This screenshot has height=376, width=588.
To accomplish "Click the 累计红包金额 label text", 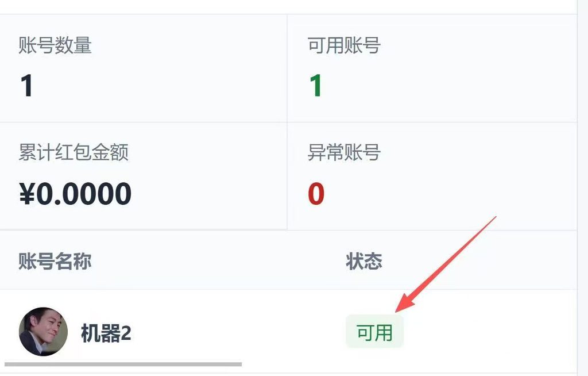I will pos(73,152).
